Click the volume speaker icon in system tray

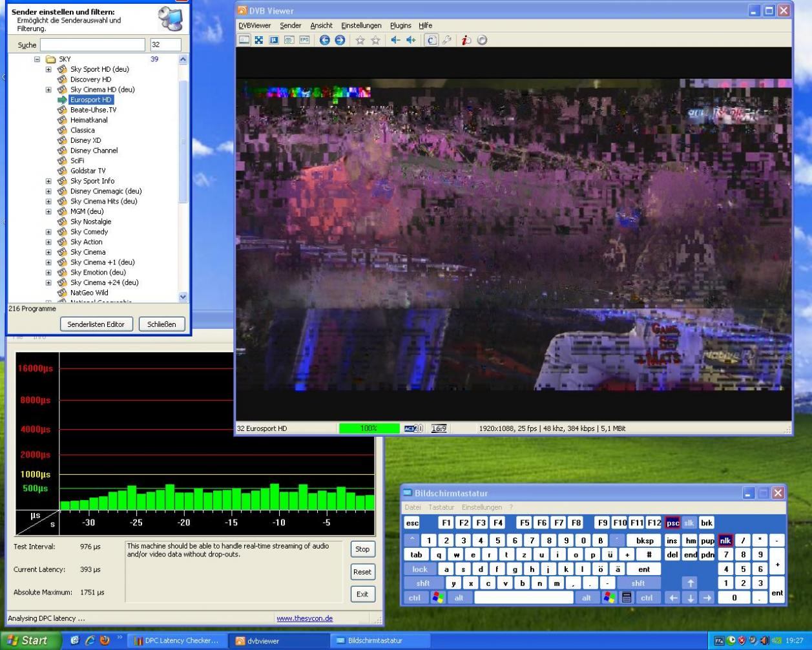[764, 641]
